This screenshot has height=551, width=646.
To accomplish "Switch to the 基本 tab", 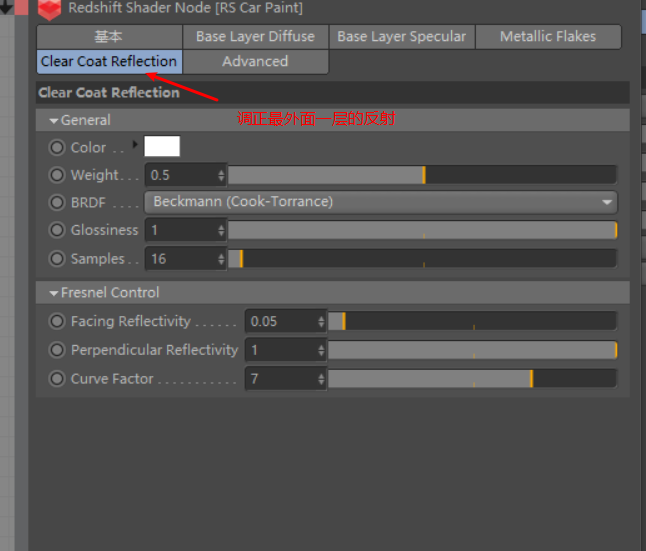I will [109, 37].
